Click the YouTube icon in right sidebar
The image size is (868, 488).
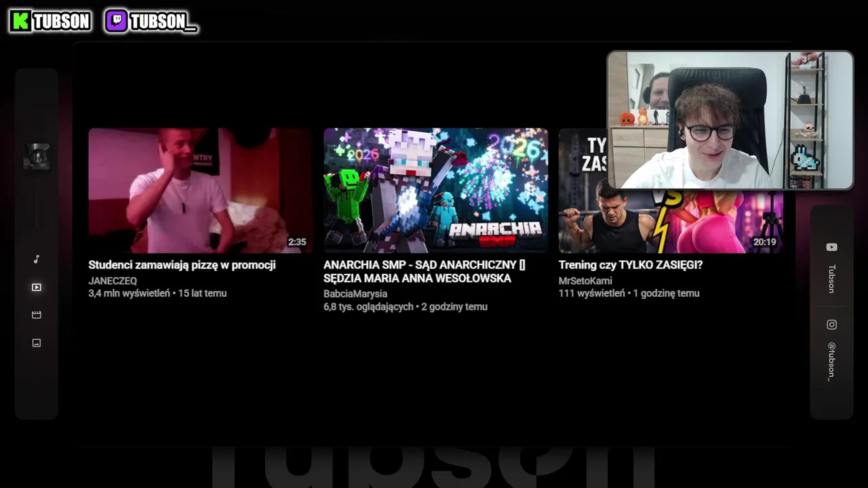(x=831, y=247)
